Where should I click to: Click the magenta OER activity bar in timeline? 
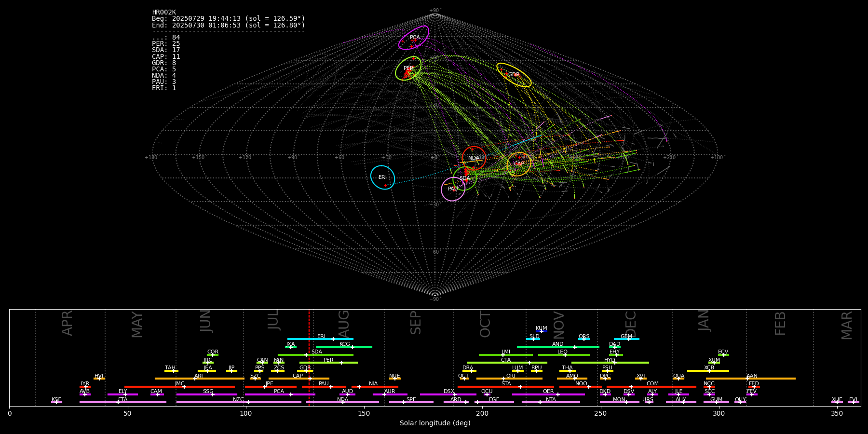tap(548, 394)
